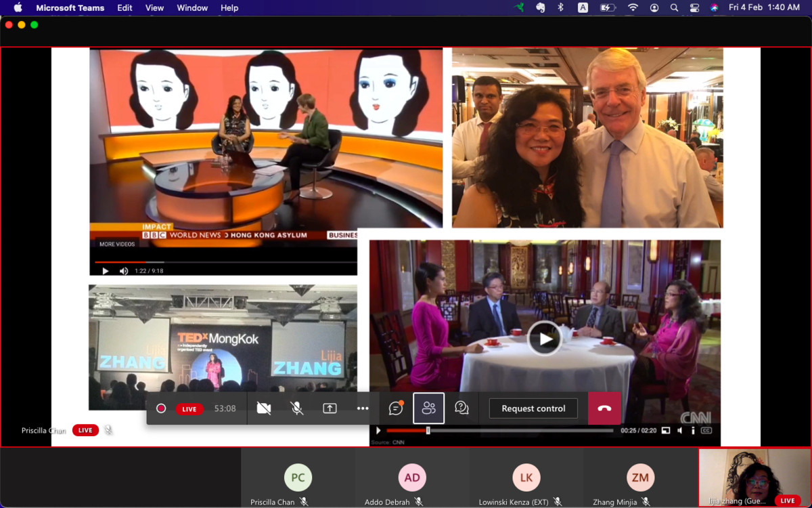812x508 pixels.
Task: Open the Apple menu
Action: [18, 7]
